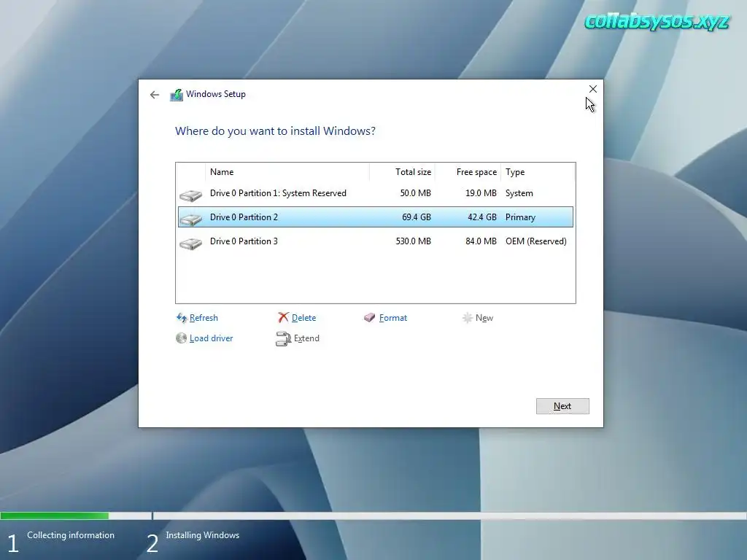Viewport: 747px width, 560px height.
Task: Click the Extend partition icon
Action: (x=284, y=338)
